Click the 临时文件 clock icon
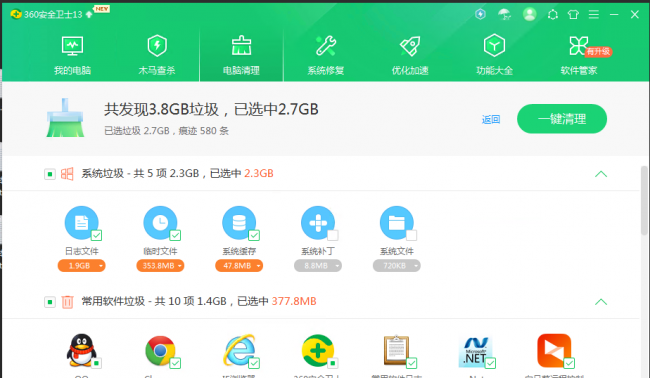The height and width of the screenshot is (378, 650). pyautogui.click(x=160, y=223)
